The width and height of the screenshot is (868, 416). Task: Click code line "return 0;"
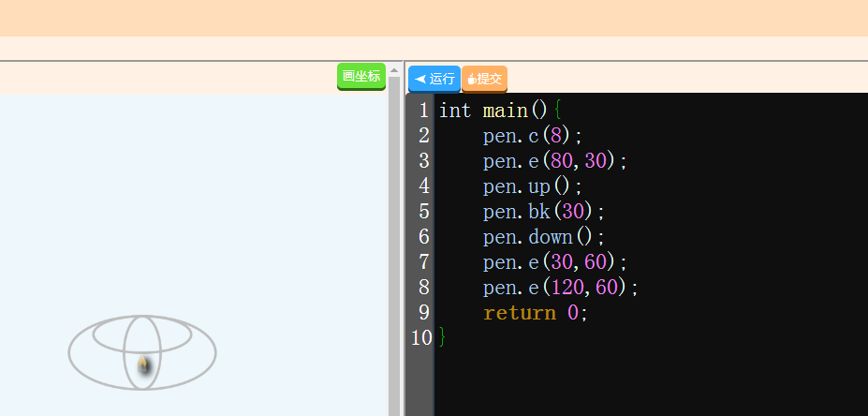point(536,313)
